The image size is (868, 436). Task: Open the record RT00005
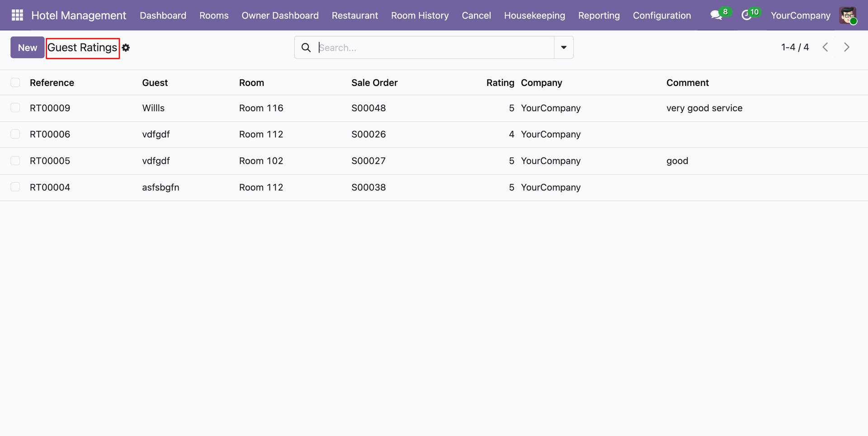pos(50,161)
